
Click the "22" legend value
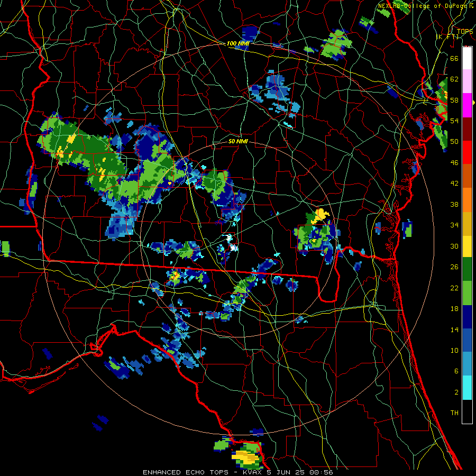tap(454, 288)
